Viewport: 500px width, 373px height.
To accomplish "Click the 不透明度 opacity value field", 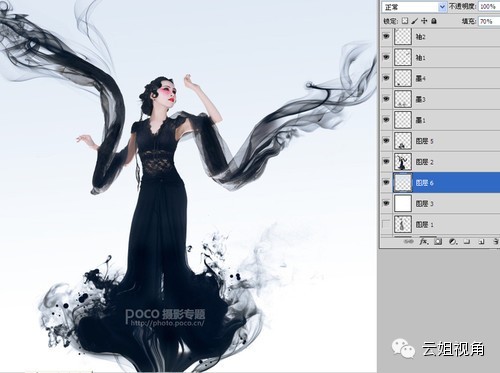I will [489, 7].
